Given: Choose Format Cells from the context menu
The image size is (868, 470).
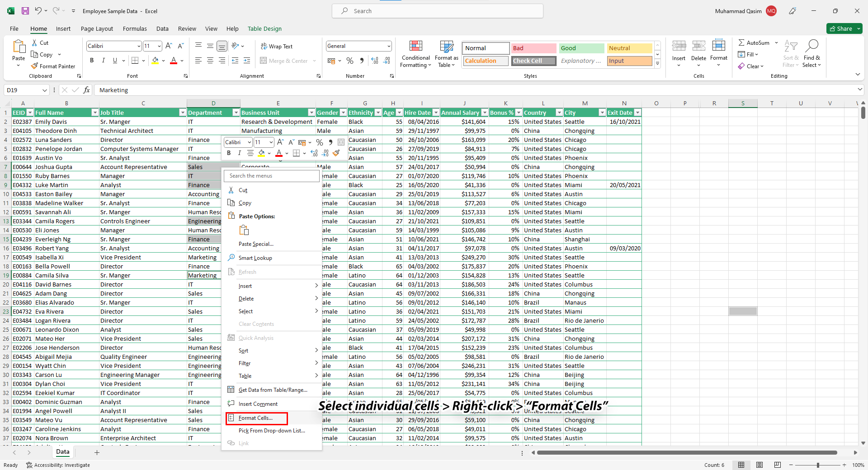Looking at the screenshot, I should pos(256,418).
